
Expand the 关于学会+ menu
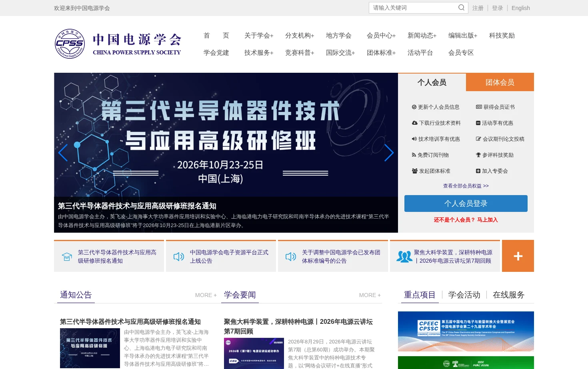[x=259, y=36]
